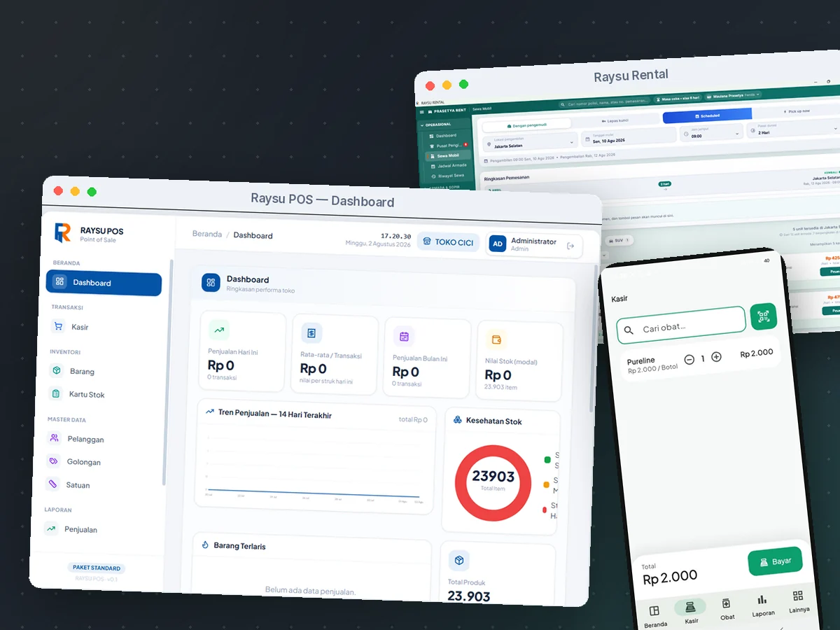Open Kasir tab in phone bottom bar
Screen dimensions: 840x630
pos(691,612)
